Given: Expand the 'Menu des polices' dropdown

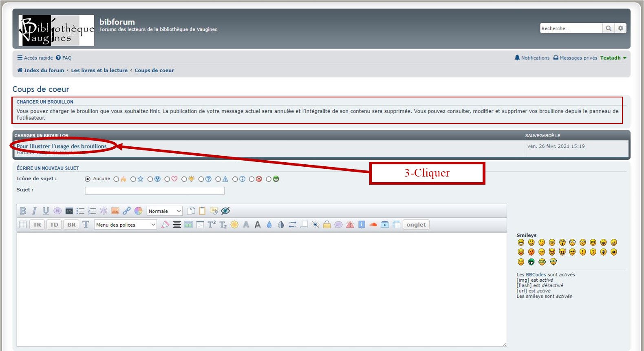Looking at the screenshot, I should 125,225.
